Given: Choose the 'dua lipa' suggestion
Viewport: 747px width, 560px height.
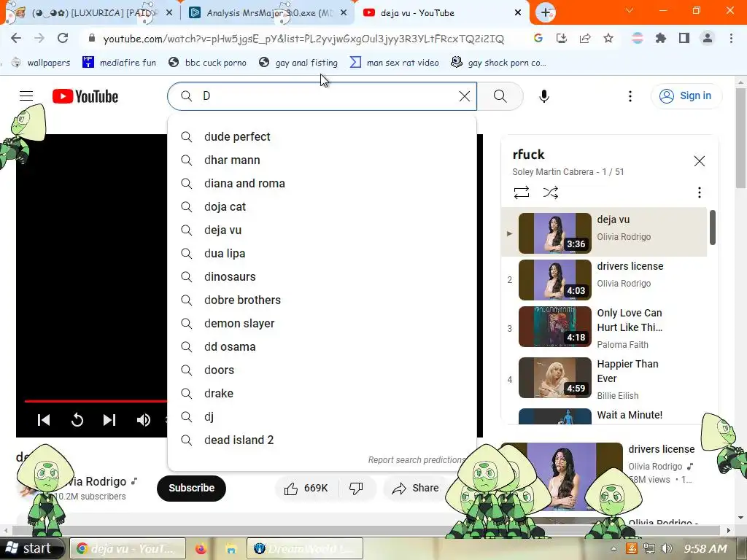Looking at the screenshot, I should (x=322, y=253).
